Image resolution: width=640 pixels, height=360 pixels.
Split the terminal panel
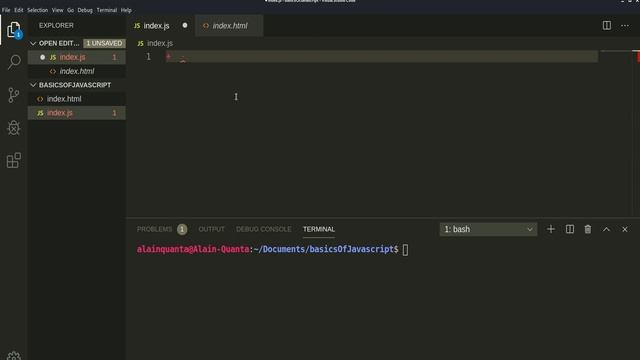click(x=569, y=229)
